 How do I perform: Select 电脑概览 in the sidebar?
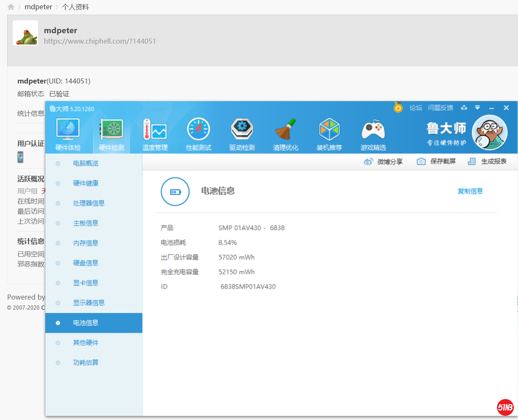(86, 163)
